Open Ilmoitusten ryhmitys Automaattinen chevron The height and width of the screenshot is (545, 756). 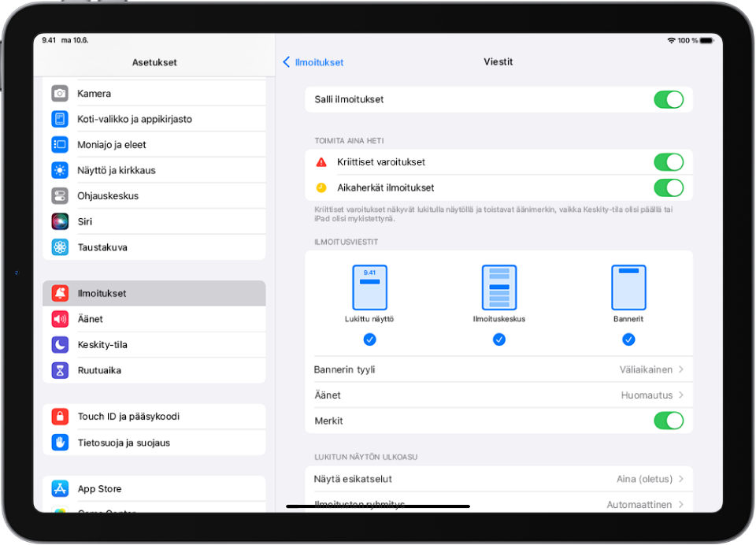point(680,505)
